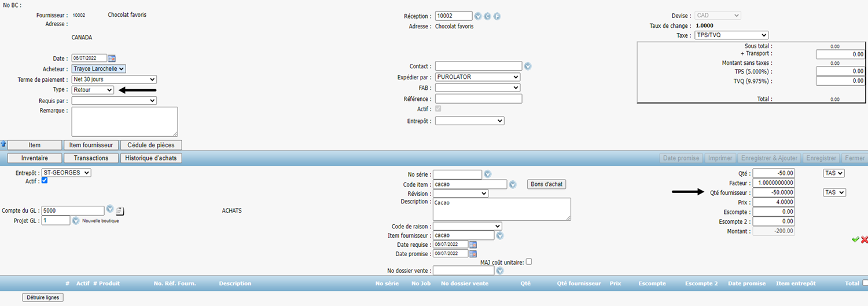Image resolution: width=868 pixels, height=306 pixels.
Task: Click the 'F' icon next to Réception
Action: (x=496, y=16)
